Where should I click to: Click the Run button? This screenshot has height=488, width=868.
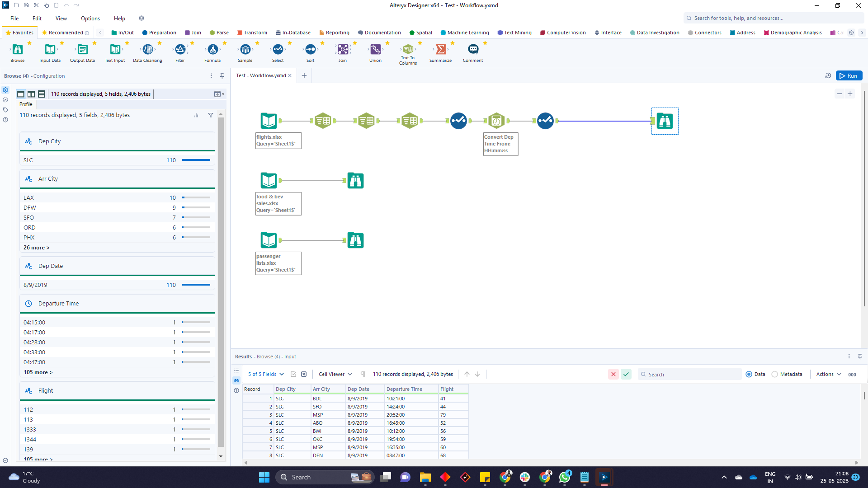(x=849, y=75)
